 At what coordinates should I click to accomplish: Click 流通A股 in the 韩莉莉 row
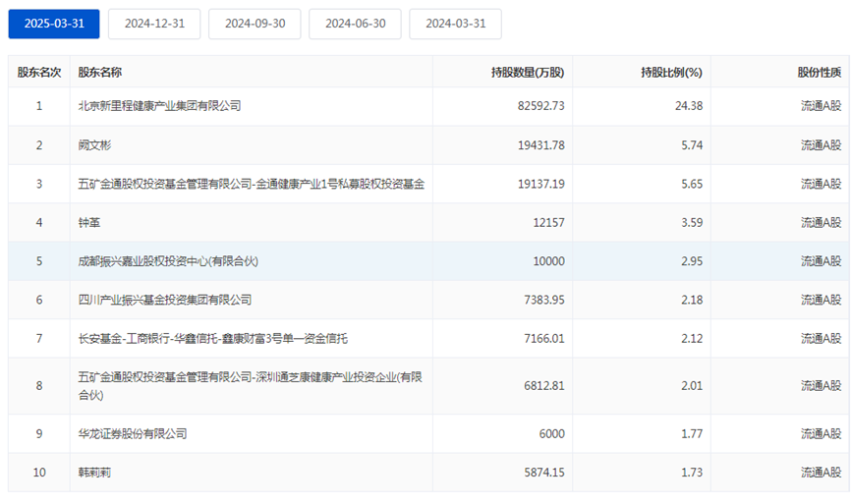822,473
